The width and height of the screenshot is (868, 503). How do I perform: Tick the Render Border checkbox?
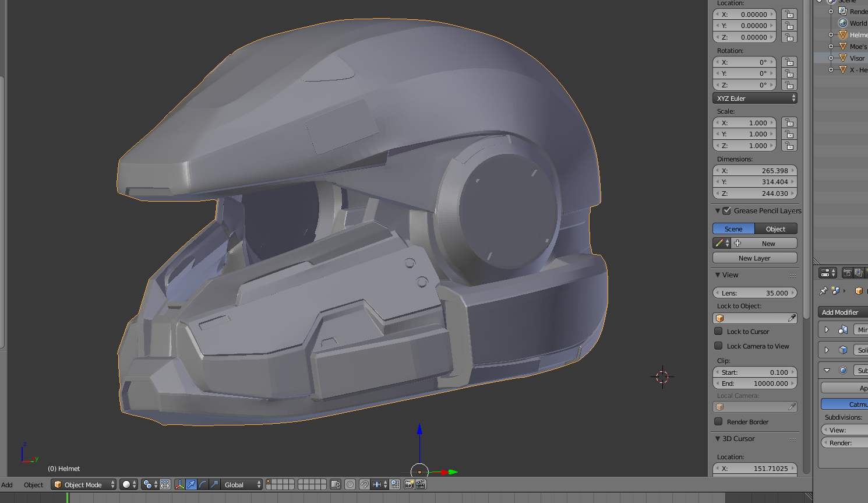pyautogui.click(x=719, y=422)
